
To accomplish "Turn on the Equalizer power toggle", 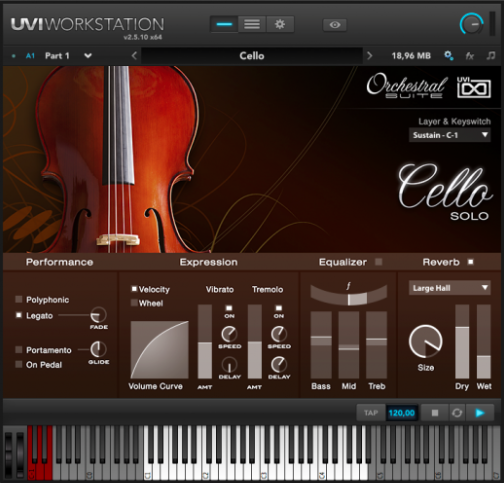I will point(378,262).
